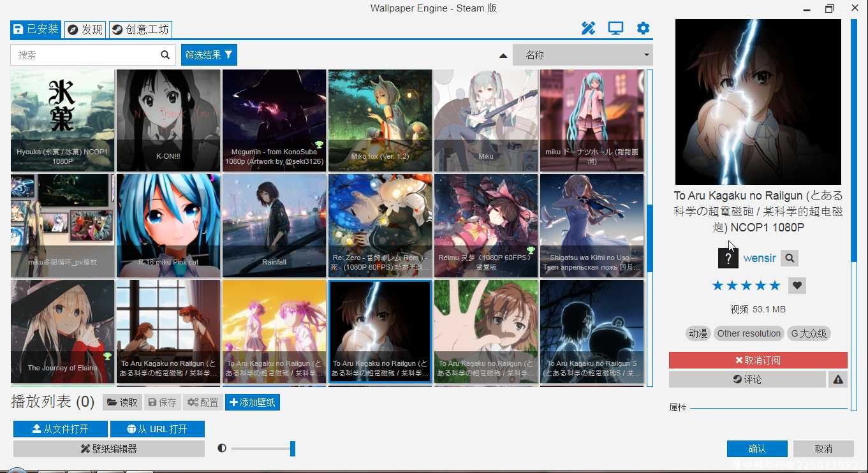Click the 确认 button
This screenshot has width=868, height=473.
tap(757, 449)
